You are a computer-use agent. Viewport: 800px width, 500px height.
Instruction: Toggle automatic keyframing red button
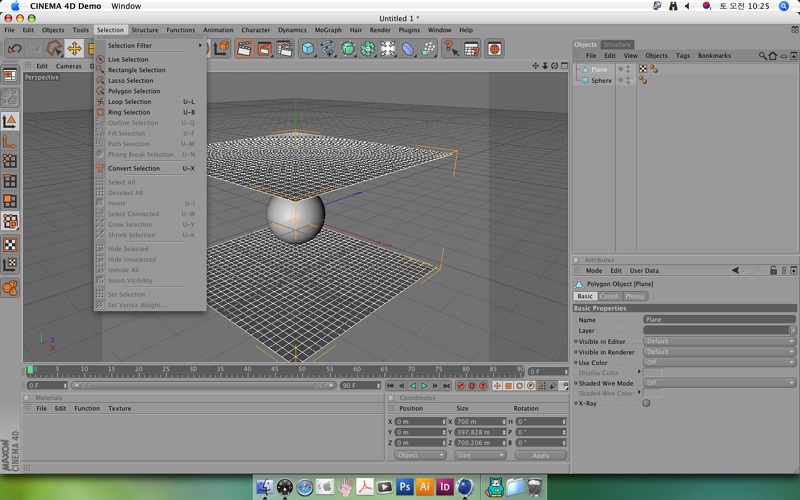click(x=471, y=386)
